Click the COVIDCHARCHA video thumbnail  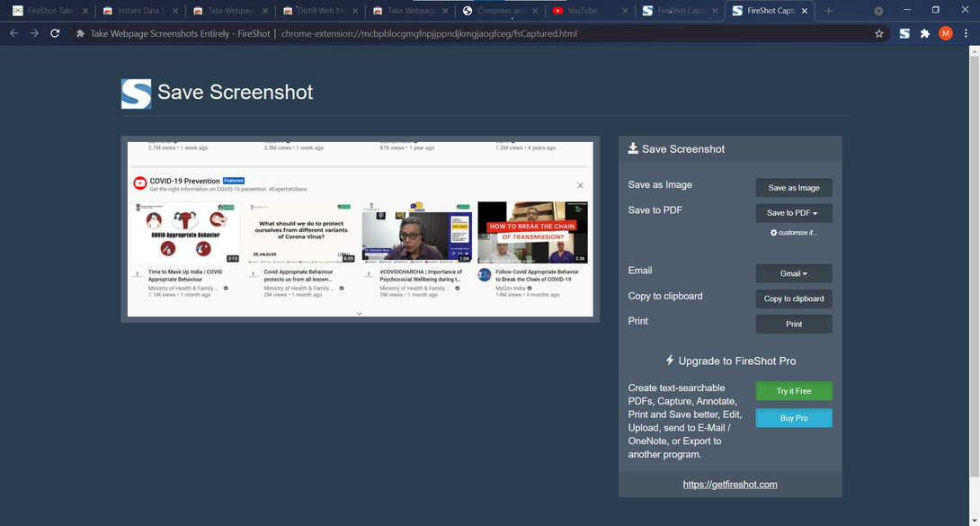coord(417,232)
